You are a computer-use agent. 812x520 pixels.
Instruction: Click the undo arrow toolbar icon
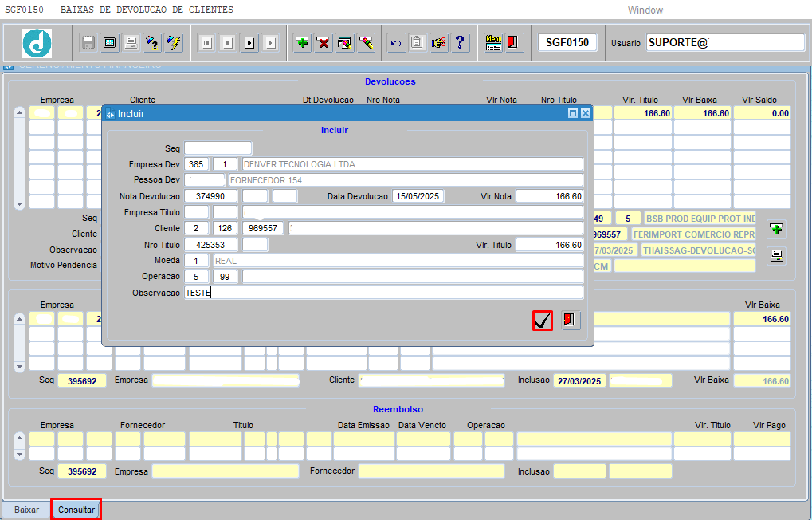[x=396, y=42]
